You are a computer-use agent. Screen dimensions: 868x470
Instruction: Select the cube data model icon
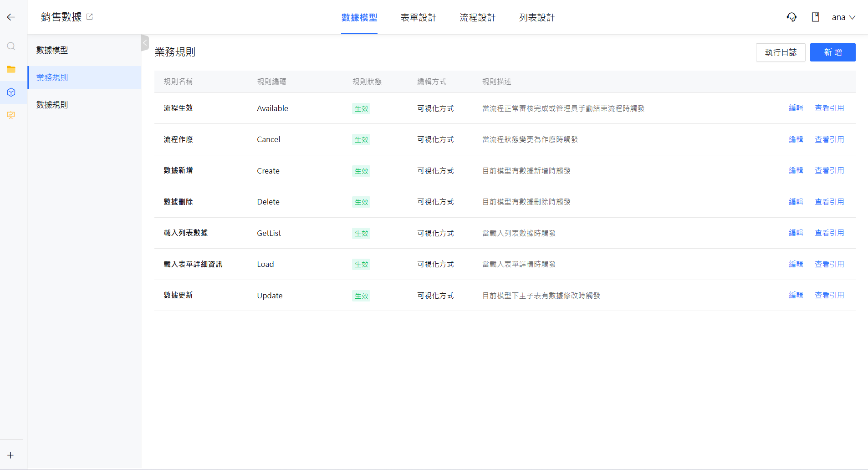point(11,92)
